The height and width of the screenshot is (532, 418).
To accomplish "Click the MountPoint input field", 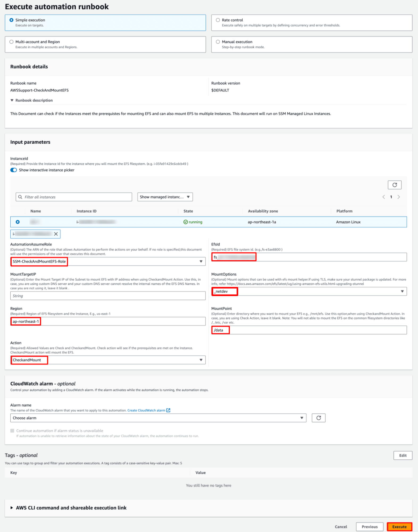I will pos(309,330).
